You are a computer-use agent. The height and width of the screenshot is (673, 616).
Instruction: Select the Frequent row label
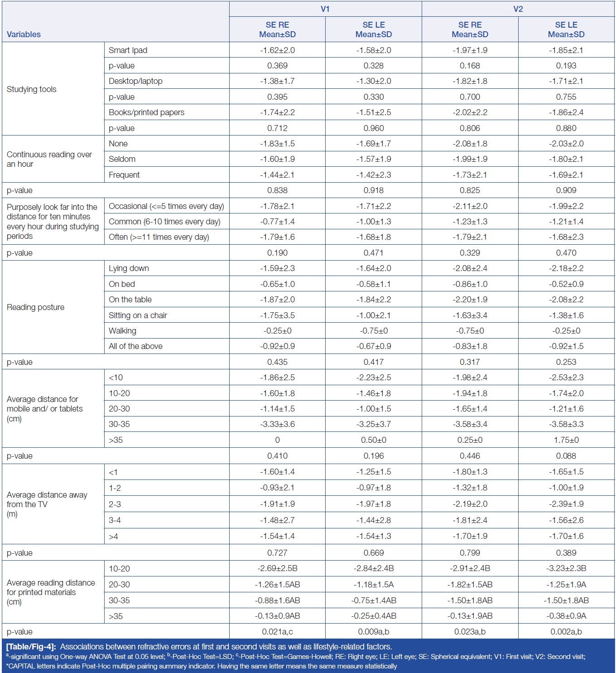pos(124,175)
